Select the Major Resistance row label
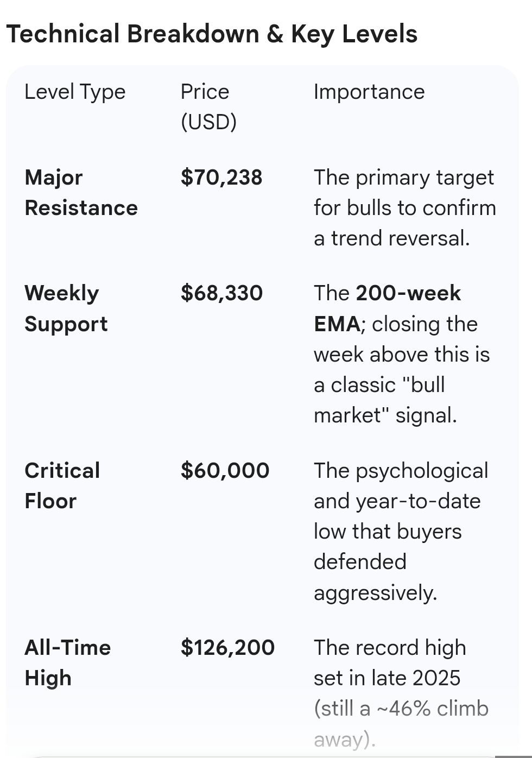Image resolution: width=532 pixels, height=758 pixels. click(81, 193)
